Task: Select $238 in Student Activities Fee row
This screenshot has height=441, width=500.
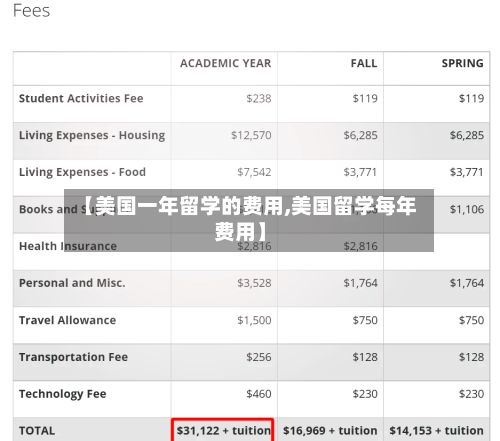Action: click(x=259, y=98)
